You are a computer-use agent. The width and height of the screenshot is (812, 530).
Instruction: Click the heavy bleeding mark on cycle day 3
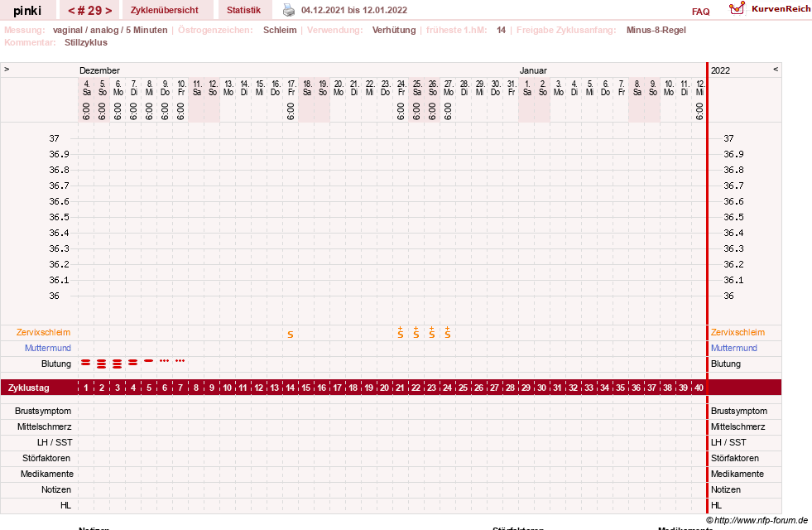coord(117,364)
